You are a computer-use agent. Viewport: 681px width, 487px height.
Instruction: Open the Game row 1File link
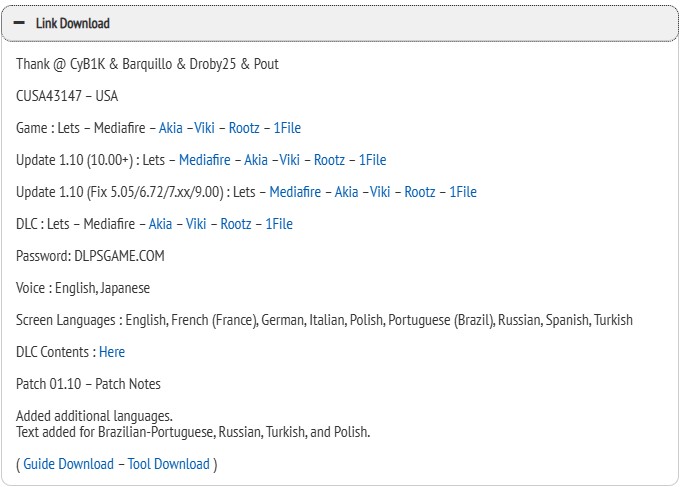click(287, 128)
